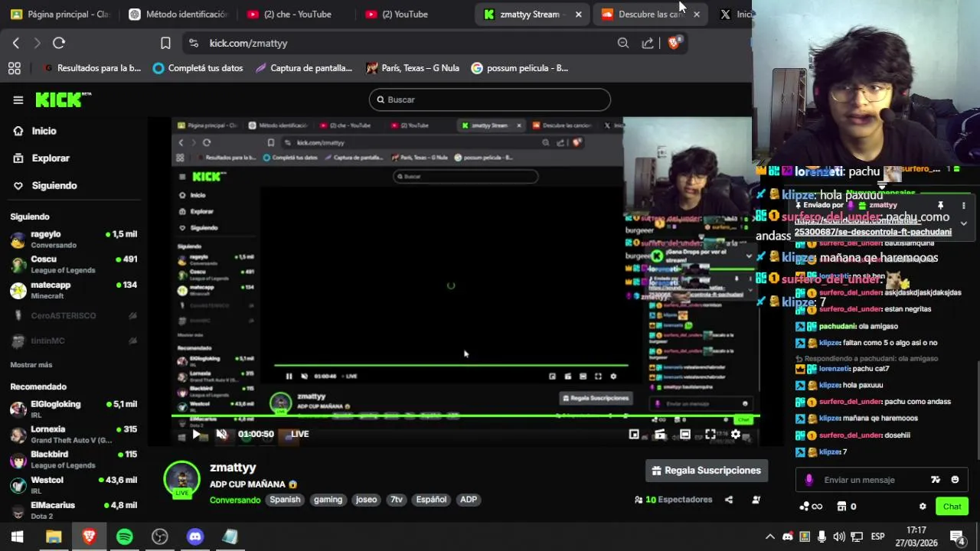Open Spotify from the taskbar

tap(125, 537)
